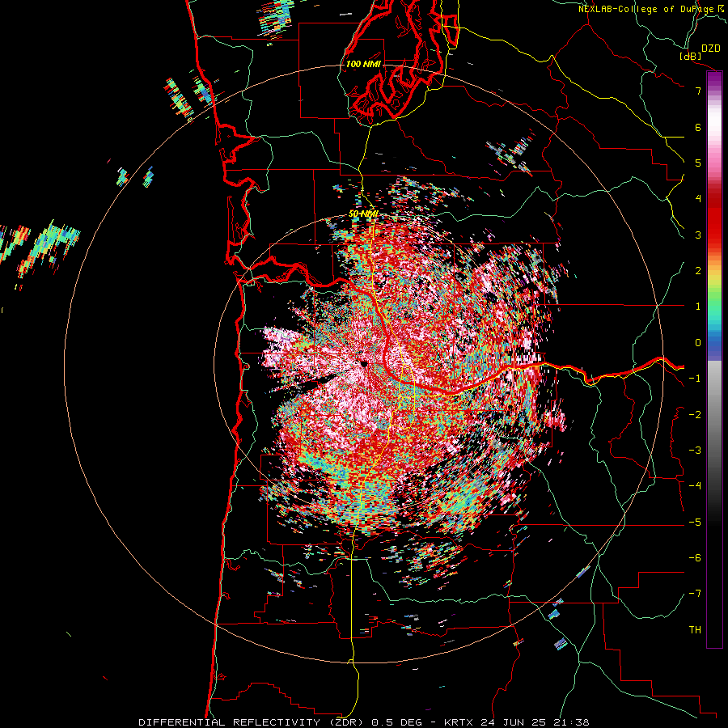728x728 pixels.
Task: Click the legend value -6
Action: 695,558
